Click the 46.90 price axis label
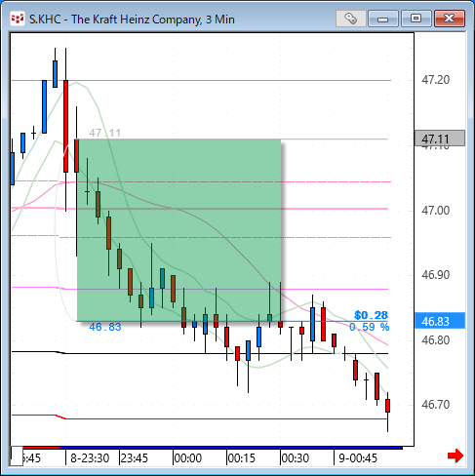The width and height of the screenshot is (475, 476). pyautogui.click(x=435, y=275)
